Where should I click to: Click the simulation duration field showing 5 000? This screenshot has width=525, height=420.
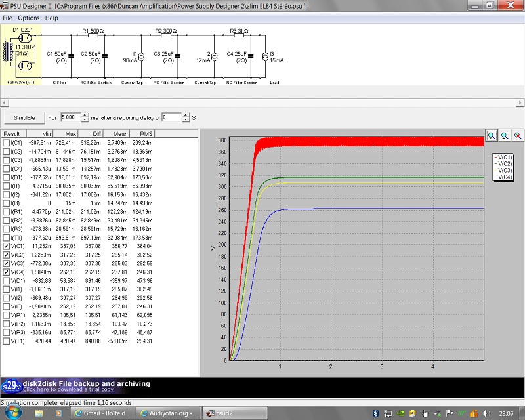coord(71,117)
